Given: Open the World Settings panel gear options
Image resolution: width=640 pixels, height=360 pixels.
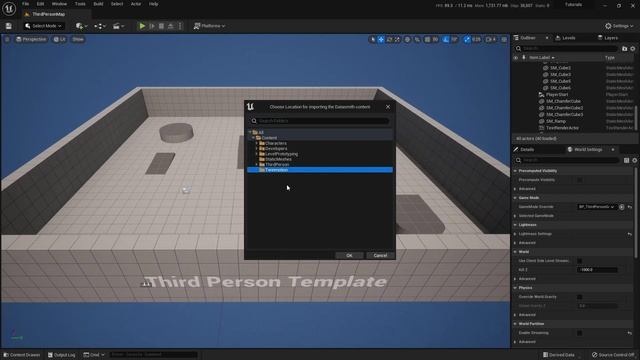Looking at the screenshot, I should [x=634, y=160].
